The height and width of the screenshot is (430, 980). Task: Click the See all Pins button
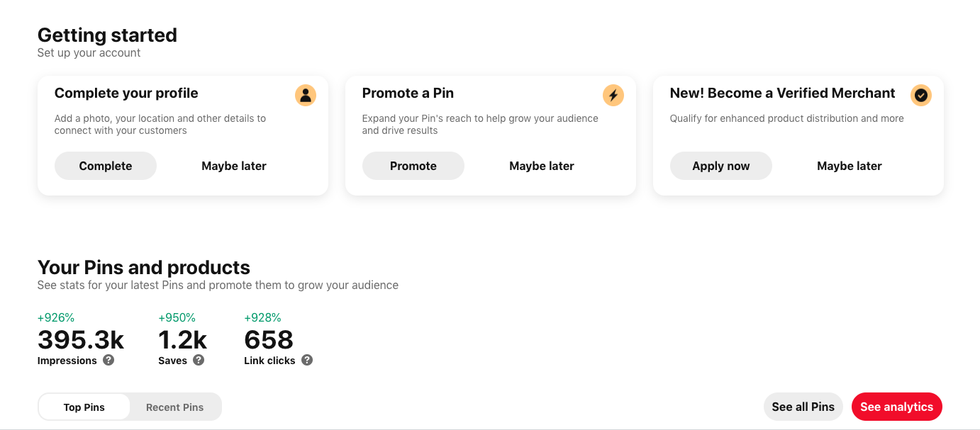803,407
